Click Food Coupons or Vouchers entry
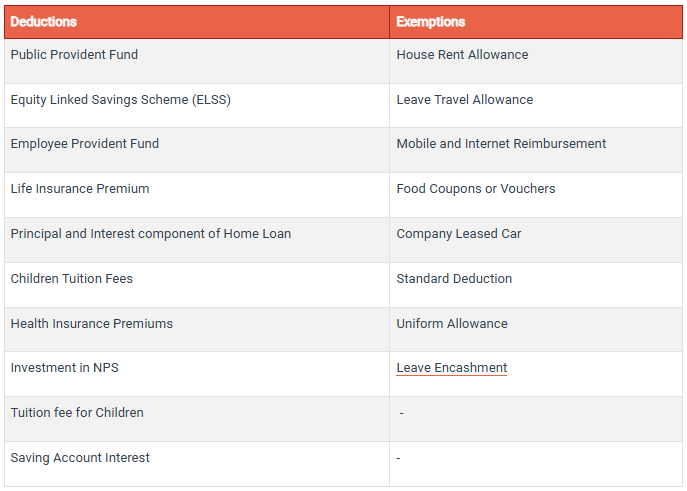The width and height of the screenshot is (687, 491). (475, 189)
